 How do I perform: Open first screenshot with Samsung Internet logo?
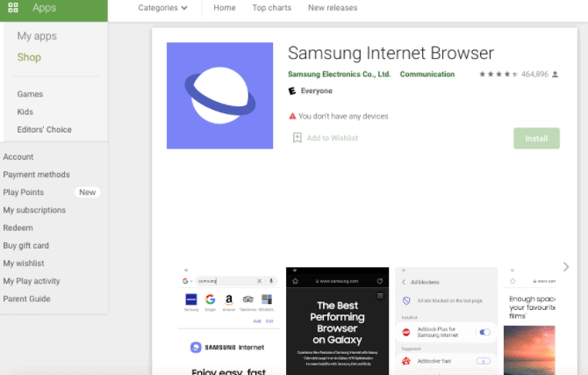click(229, 321)
